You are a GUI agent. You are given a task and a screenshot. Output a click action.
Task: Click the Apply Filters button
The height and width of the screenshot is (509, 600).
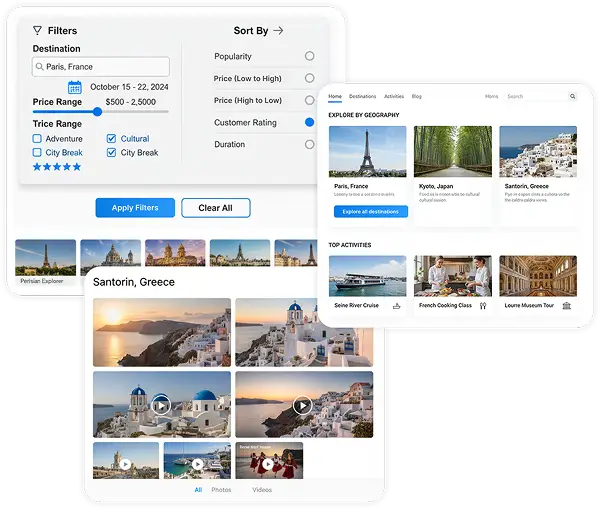pos(135,208)
